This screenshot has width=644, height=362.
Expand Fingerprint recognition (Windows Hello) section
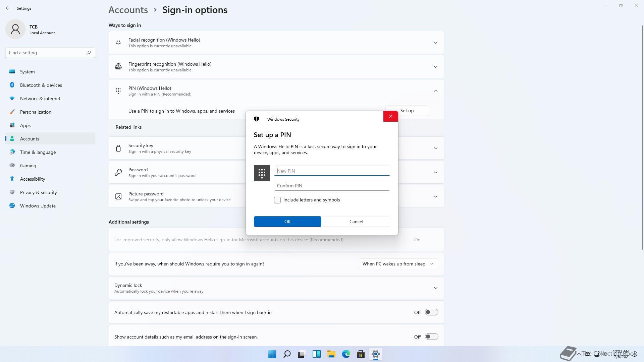tap(436, 67)
